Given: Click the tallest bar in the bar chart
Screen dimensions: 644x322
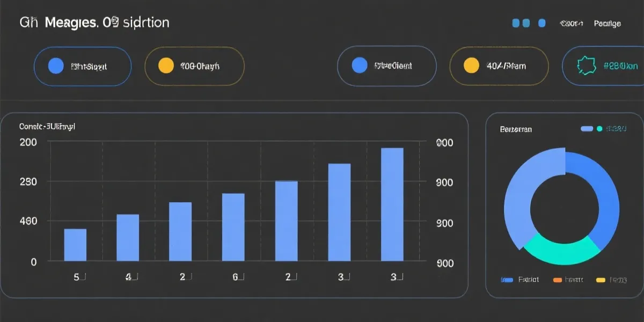Looking at the screenshot, I should click(x=392, y=204).
